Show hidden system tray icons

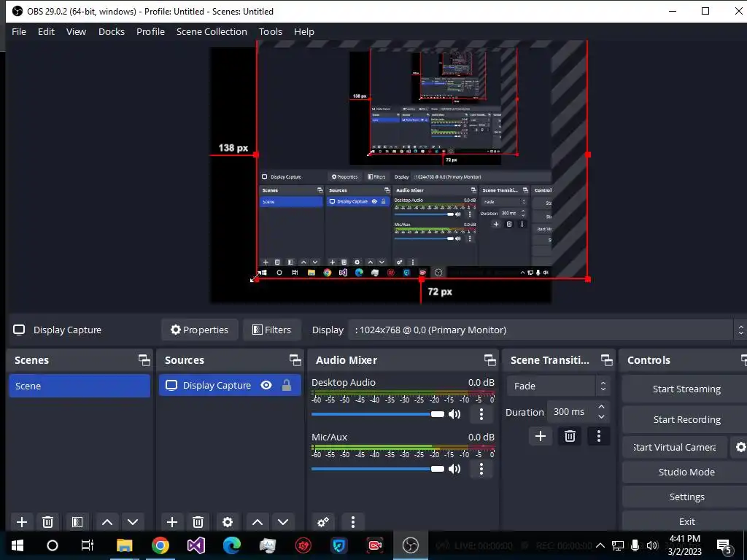point(600,545)
